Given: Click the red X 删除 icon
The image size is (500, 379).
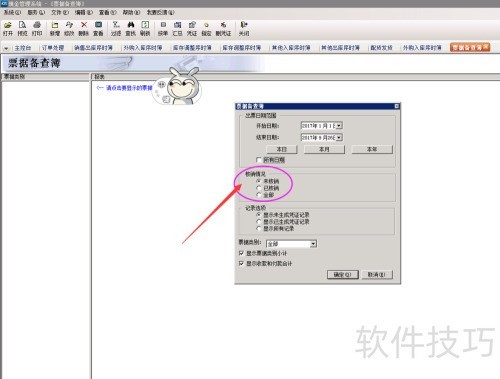Looking at the screenshot, I should [x=84, y=25].
